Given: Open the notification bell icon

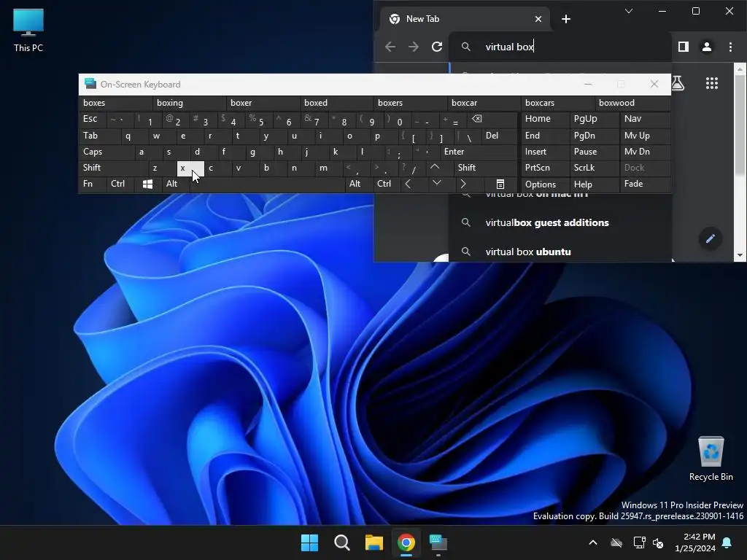Looking at the screenshot, I should pos(727,542).
